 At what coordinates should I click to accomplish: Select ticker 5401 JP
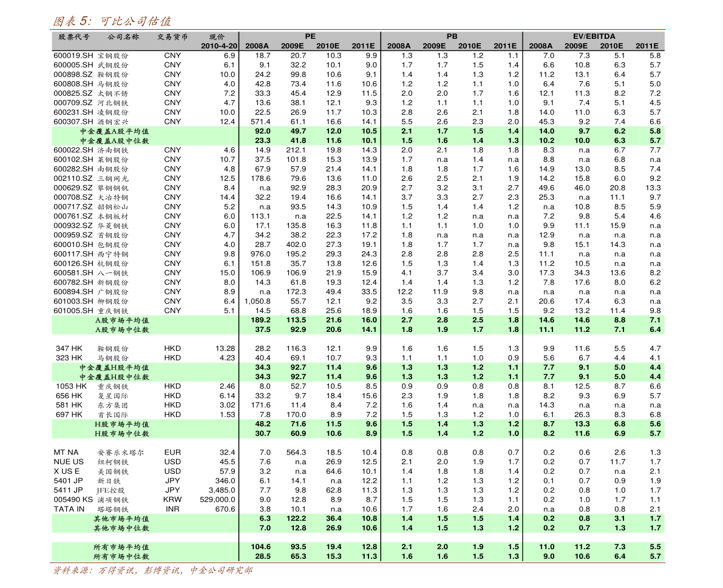tap(68, 481)
